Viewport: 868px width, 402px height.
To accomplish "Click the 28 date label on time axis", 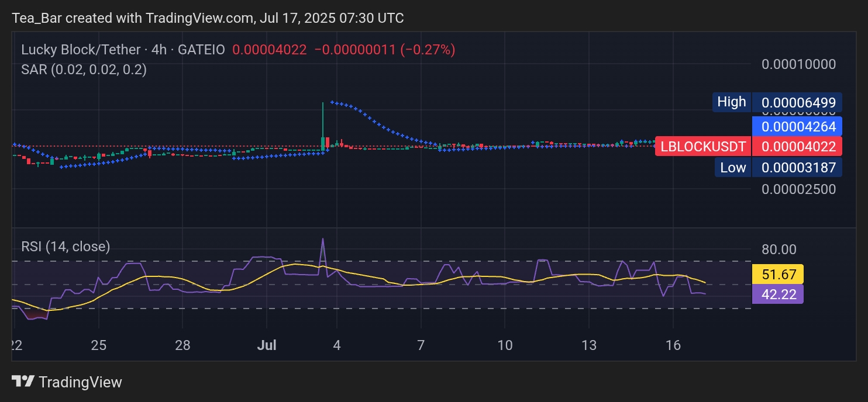I will (182, 345).
